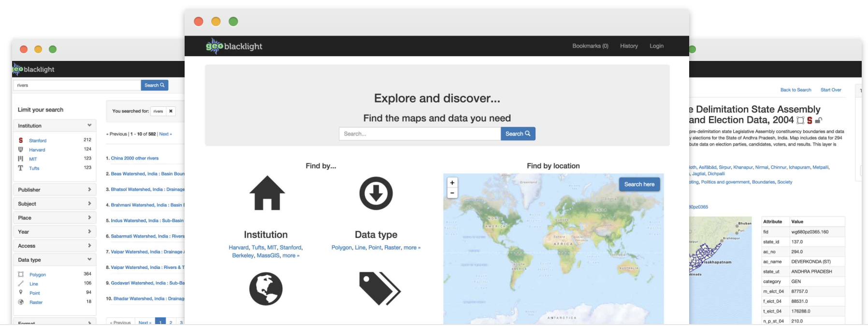Expand the Year facet
Image resolution: width=868 pixels, height=326 pixels.
point(54,232)
